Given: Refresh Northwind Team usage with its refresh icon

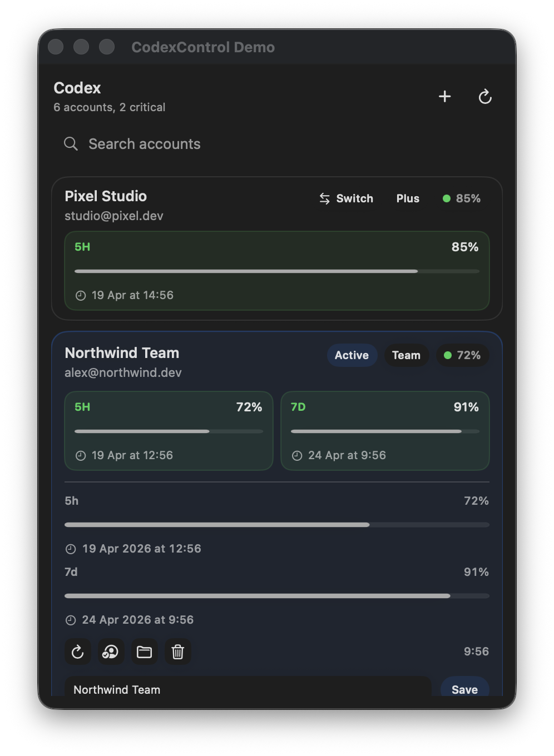Looking at the screenshot, I should [77, 651].
